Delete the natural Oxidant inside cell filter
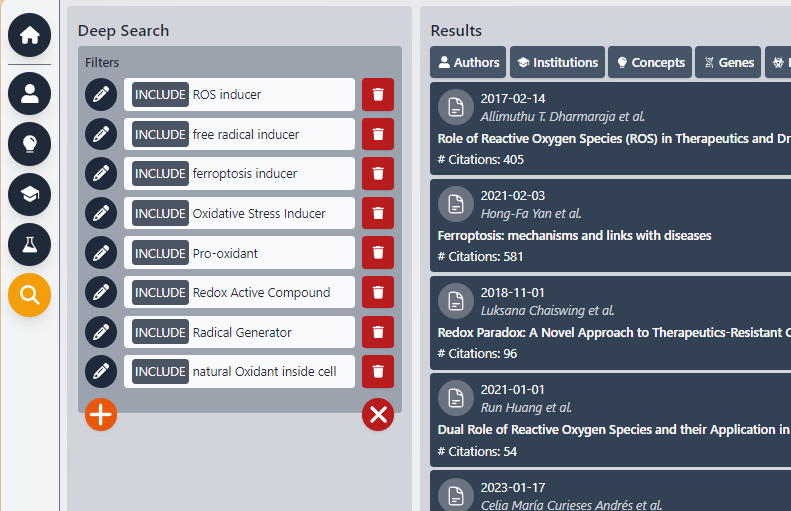This screenshot has height=511, width=791. pyautogui.click(x=378, y=371)
